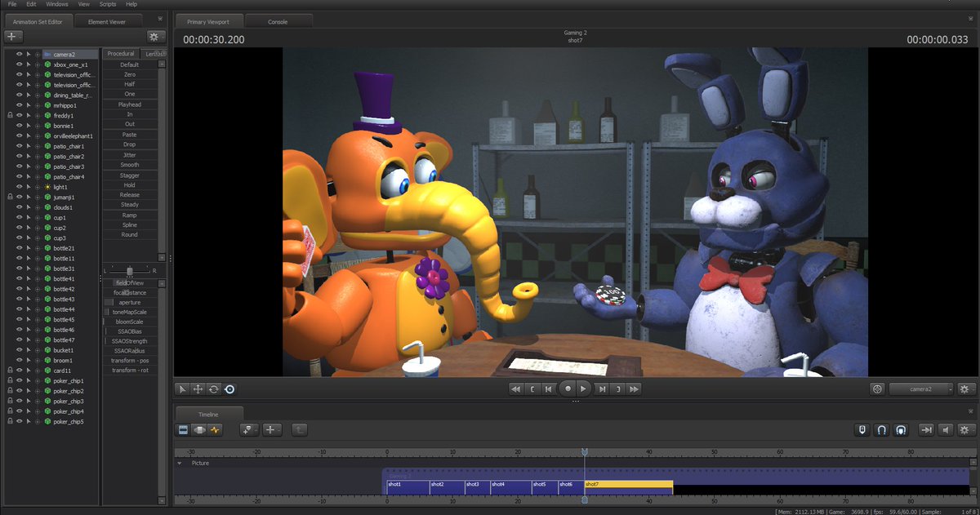Viewport: 980px width, 515px height.
Task: Apply the Jitter preset
Action: coord(129,155)
